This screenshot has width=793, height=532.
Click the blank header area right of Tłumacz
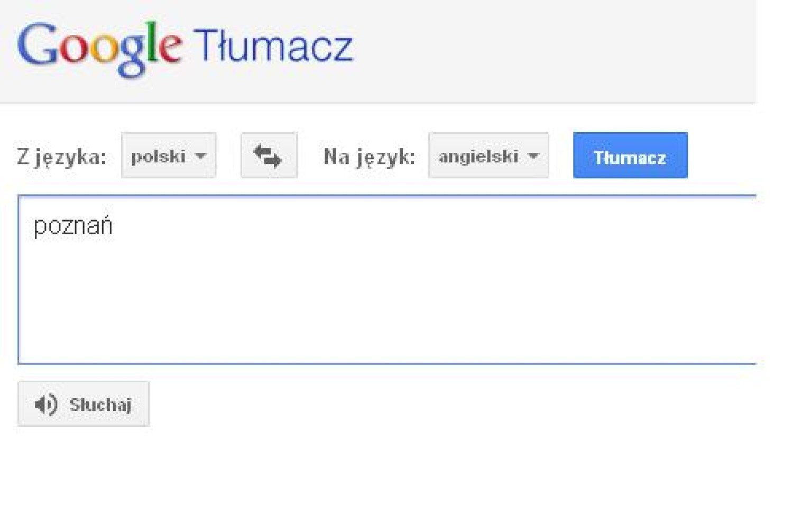tap(555, 48)
